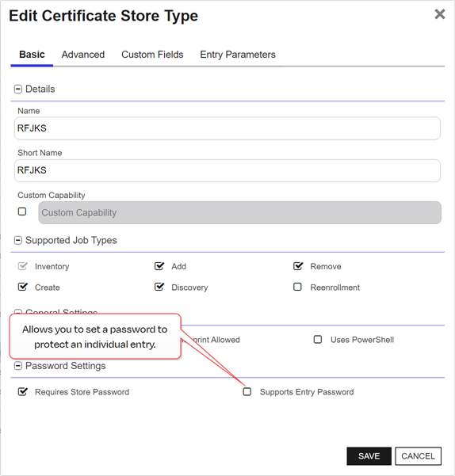Close the Edit Certificate Store Type dialog
The height and width of the screenshot is (476, 455).
[439, 14]
